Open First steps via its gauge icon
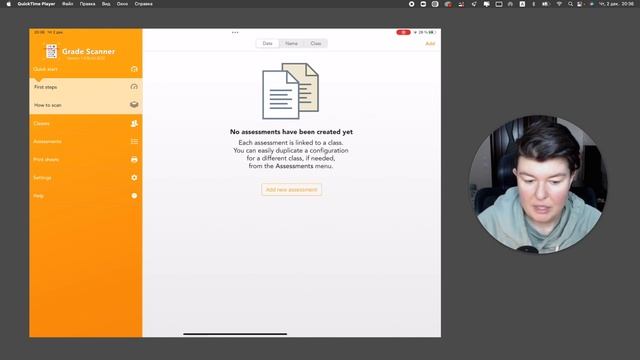This screenshot has width=640, height=360. pyautogui.click(x=134, y=87)
